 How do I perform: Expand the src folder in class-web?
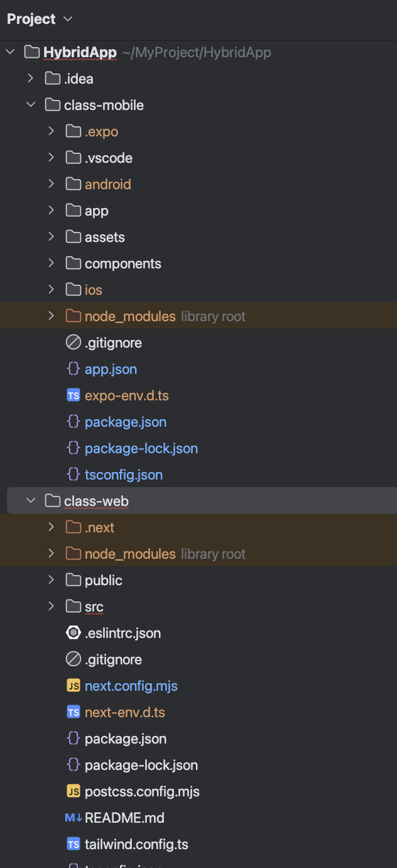click(x=51, y=607)
